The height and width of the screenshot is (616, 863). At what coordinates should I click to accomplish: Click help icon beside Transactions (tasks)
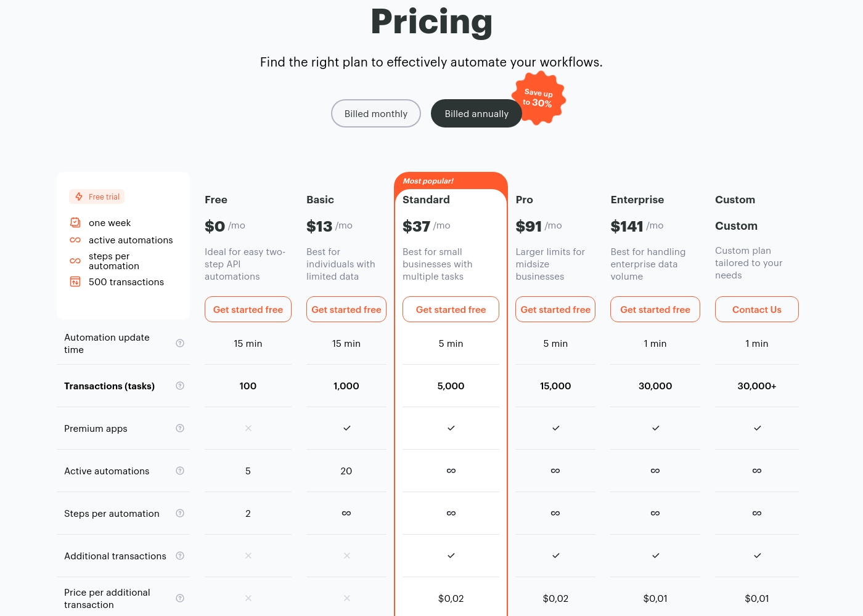[180, 386]
